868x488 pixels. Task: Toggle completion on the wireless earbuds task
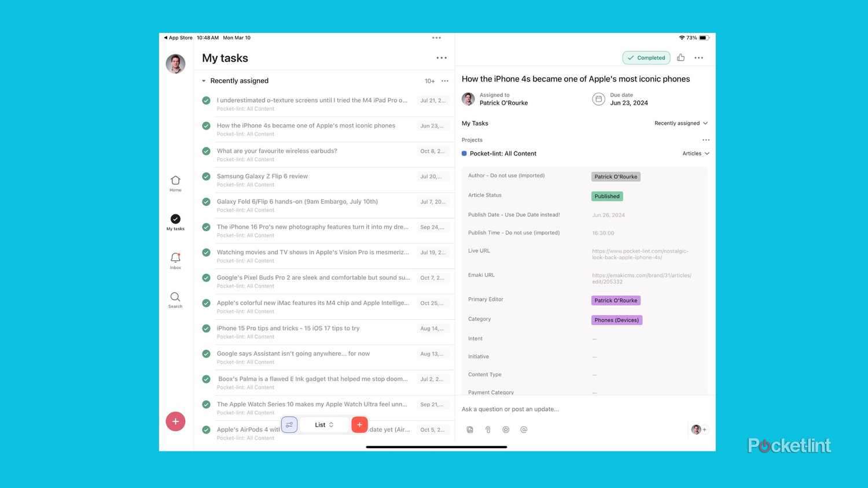(207, 151)
